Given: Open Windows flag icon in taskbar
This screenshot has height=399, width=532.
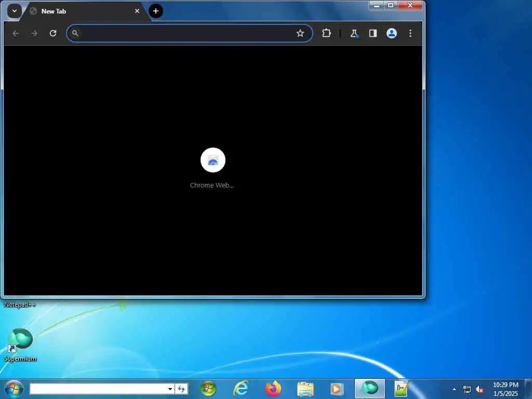Looking at the screenshot, I should coord(208,389).
